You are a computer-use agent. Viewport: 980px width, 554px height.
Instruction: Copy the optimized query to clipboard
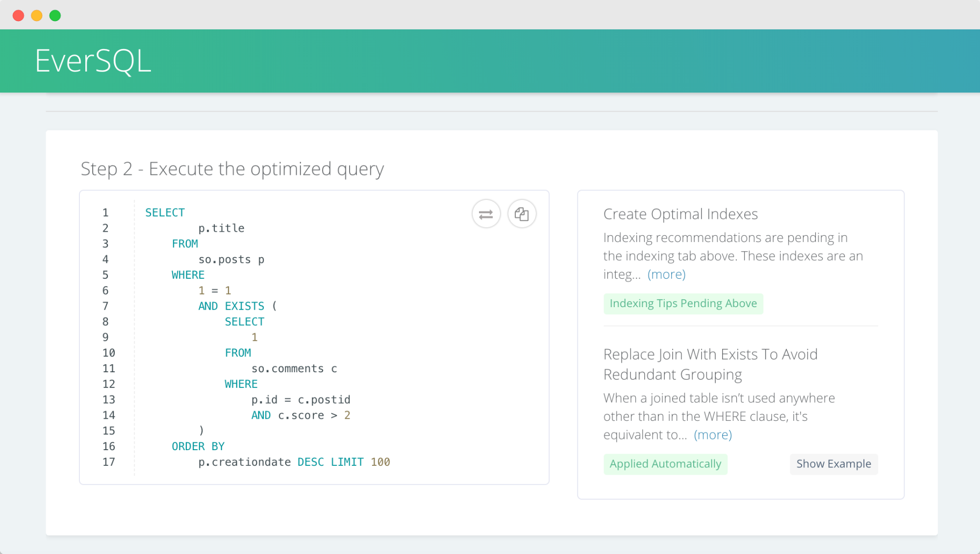pos(522,214)
